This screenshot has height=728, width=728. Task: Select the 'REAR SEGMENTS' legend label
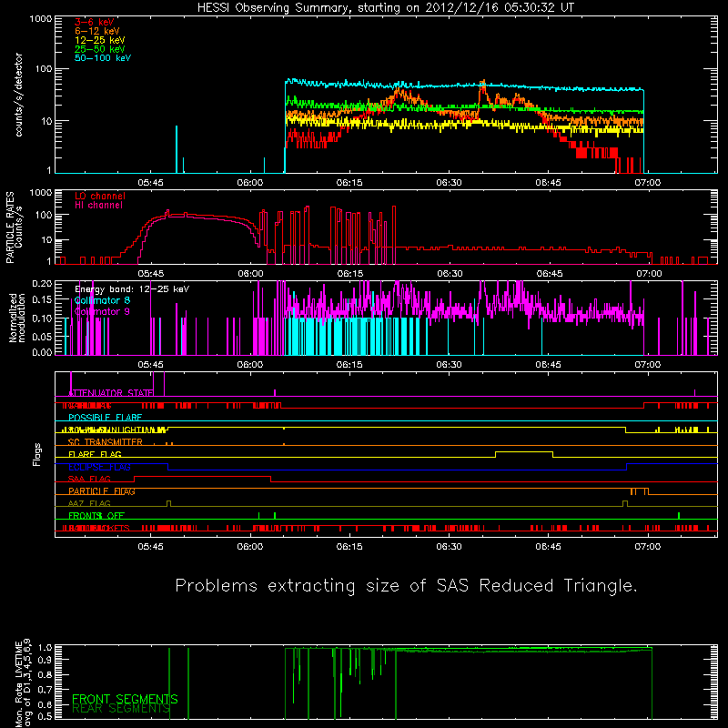coord(121,709)
